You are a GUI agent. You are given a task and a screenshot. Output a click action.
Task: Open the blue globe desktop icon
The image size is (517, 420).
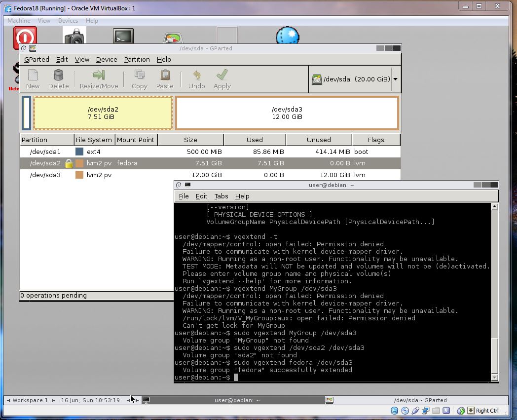coord(288,36)
